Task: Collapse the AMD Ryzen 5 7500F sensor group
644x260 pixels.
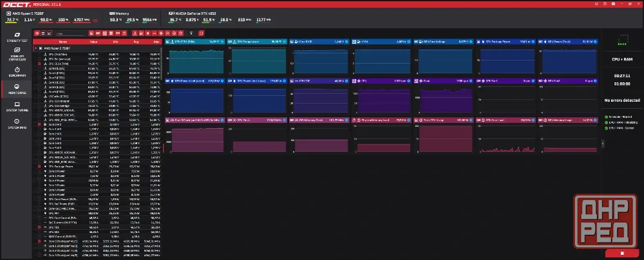Action: (35, 48)
